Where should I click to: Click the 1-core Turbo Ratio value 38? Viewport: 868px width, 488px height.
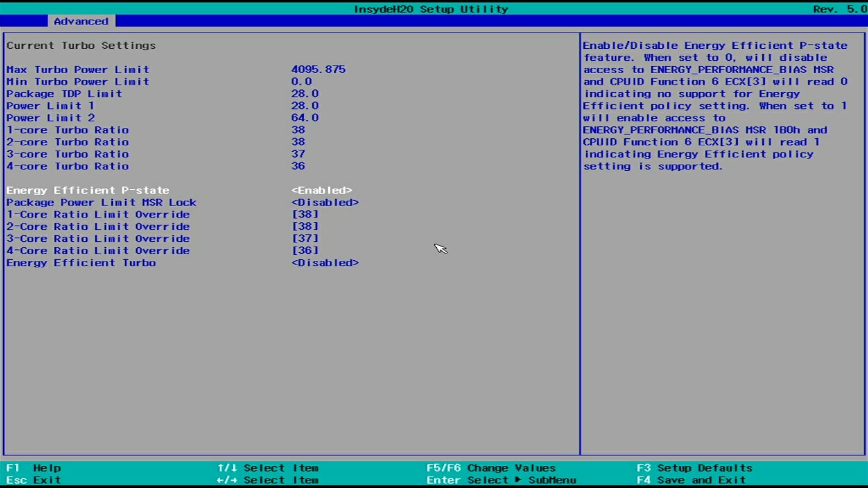coord(298,130)
